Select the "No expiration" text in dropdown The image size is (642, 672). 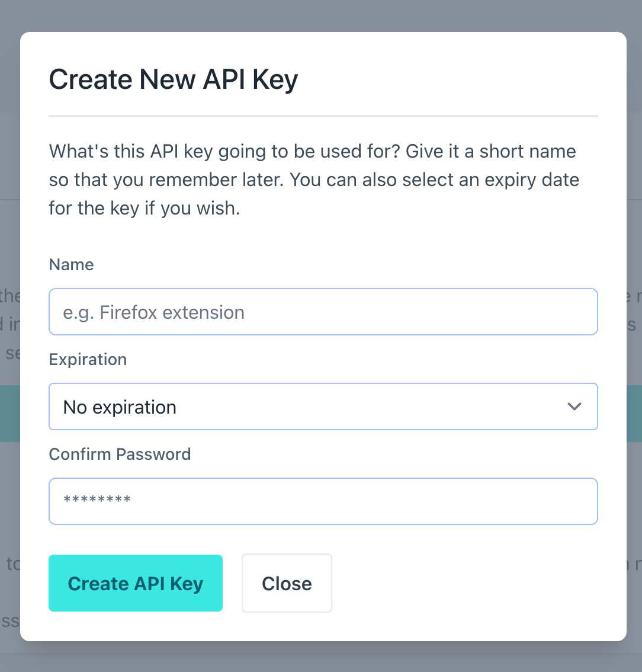120,407
